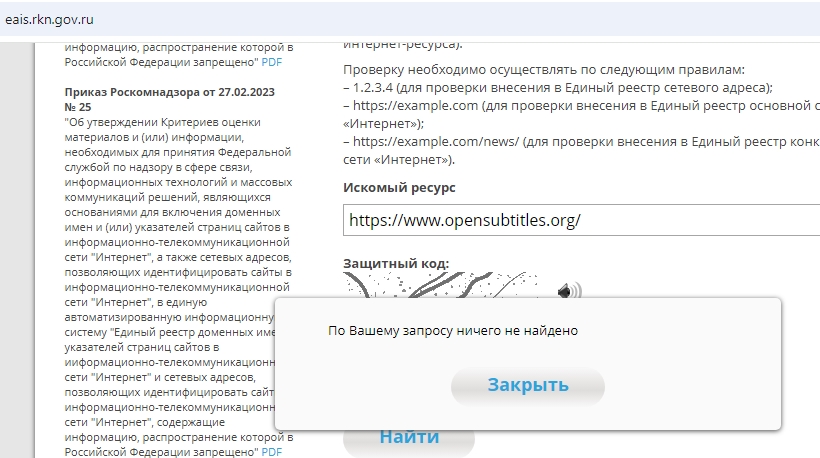Click the https://example.com/news/ example line

point(582,142)
